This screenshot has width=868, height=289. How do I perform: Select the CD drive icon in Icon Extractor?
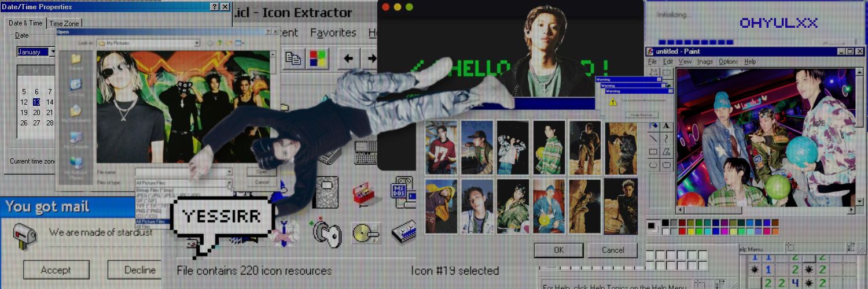pyautogui.click(x=365, y=232)
